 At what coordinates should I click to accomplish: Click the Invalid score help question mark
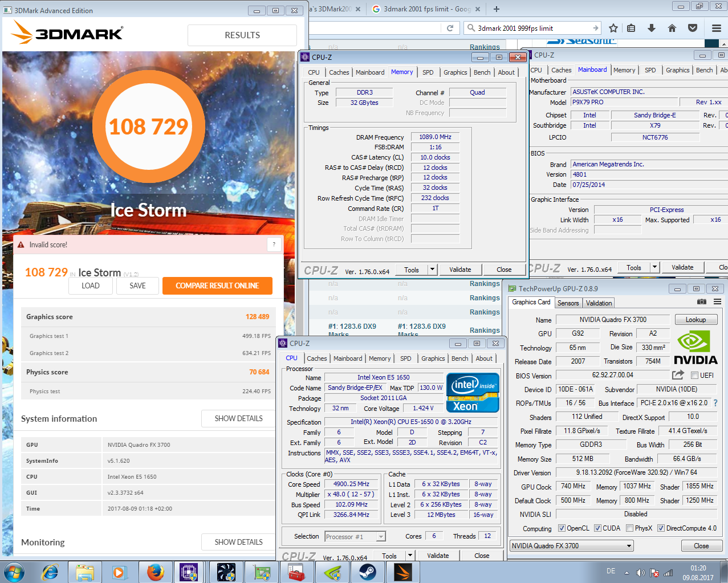pyautogui.click(x=274, y=244)
